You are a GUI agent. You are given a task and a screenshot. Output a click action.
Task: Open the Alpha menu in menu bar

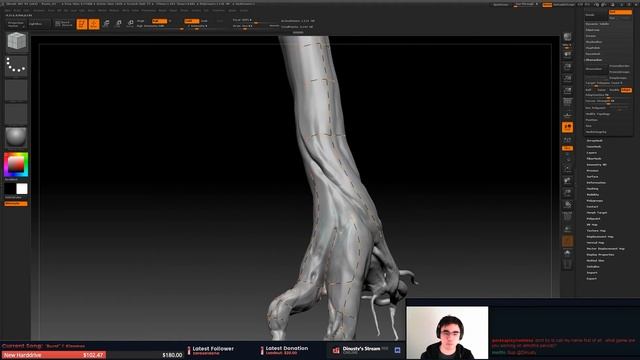point(8,10)
